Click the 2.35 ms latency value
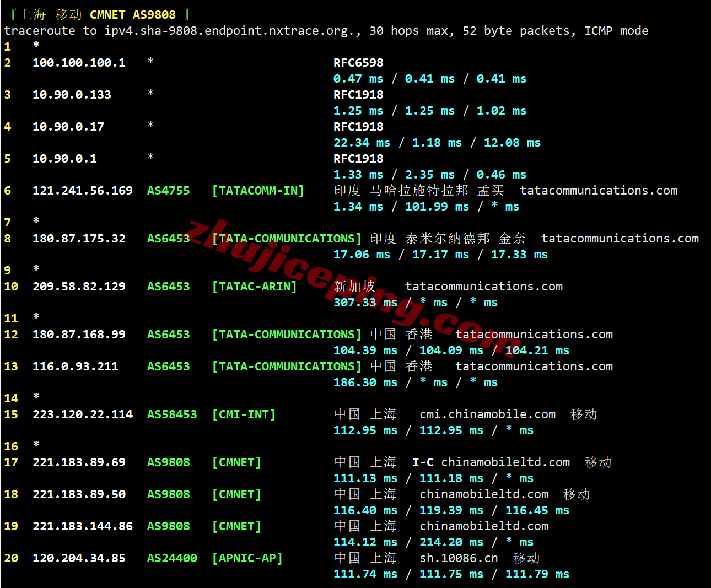Screen dimensions: 711x588 click(430, 175)
